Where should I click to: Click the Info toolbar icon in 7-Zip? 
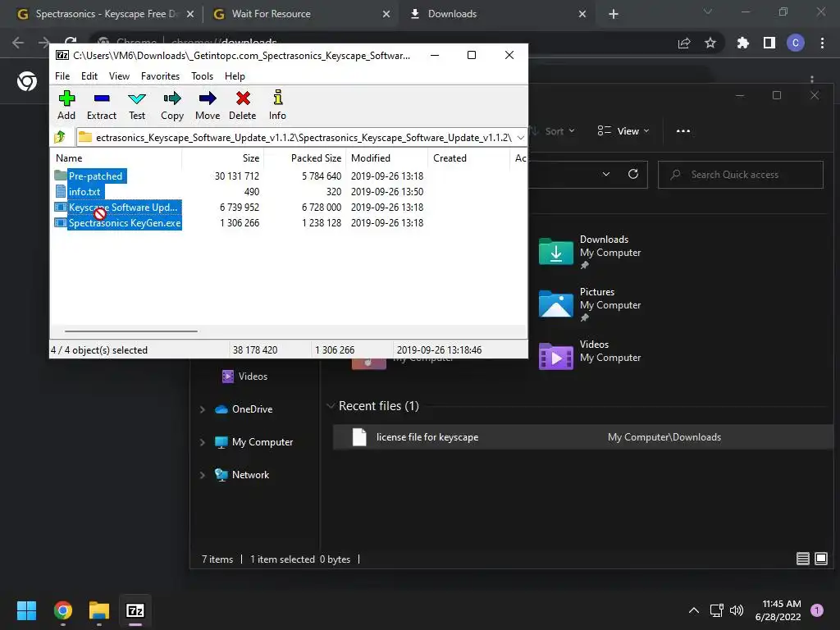pyautogui.click(x=277, y=106)
